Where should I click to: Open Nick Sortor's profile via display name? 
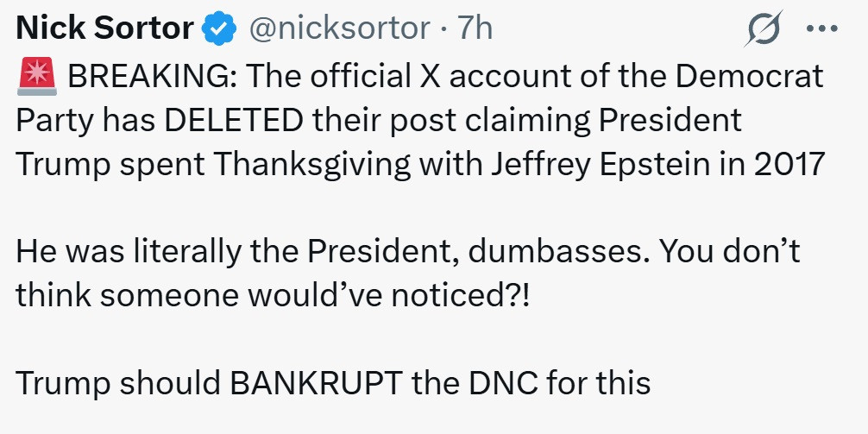pos(105,28)
